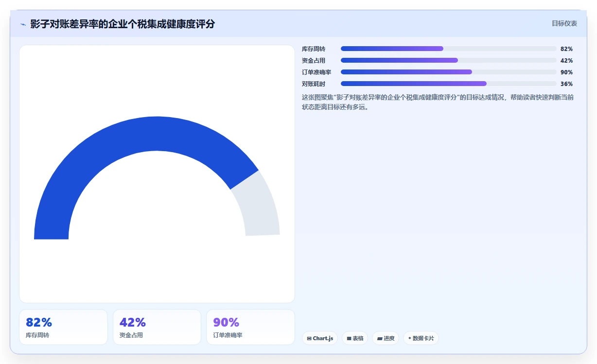Select the 表格 tag chip
Viewport: 597px width, 364px height.
point(355,338)
